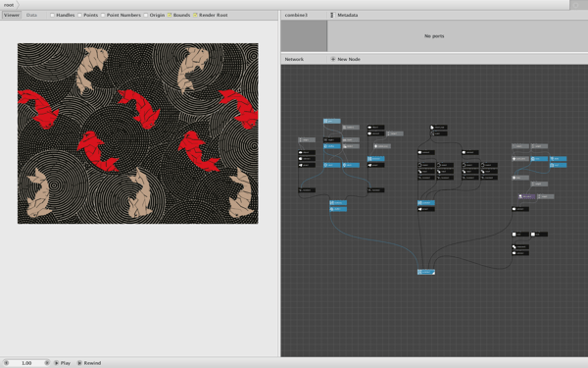588x368 pixels.
Task: Click the plus icon next to New Node
Action: click(x=332, y=59)
